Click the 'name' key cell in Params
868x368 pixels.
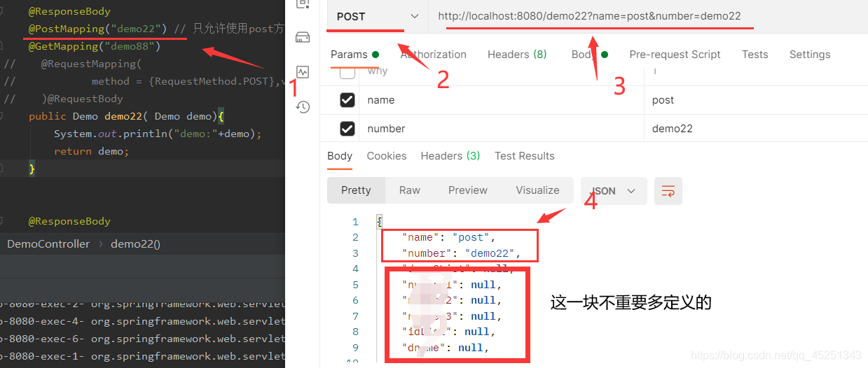pos(502,100)
